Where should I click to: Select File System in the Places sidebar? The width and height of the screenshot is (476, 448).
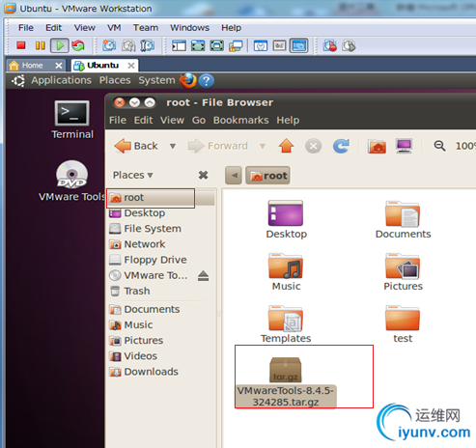(x=161, y=229)
